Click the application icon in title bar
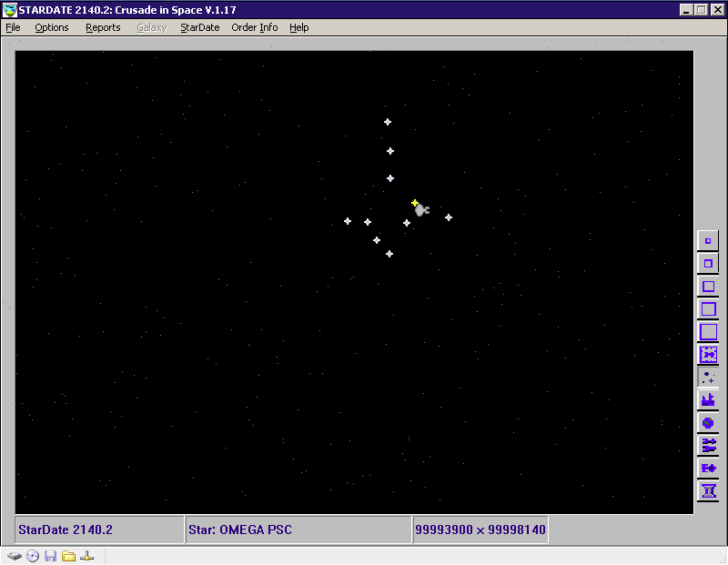The height and width of the screenshot is (565, 728). (10, 10)
